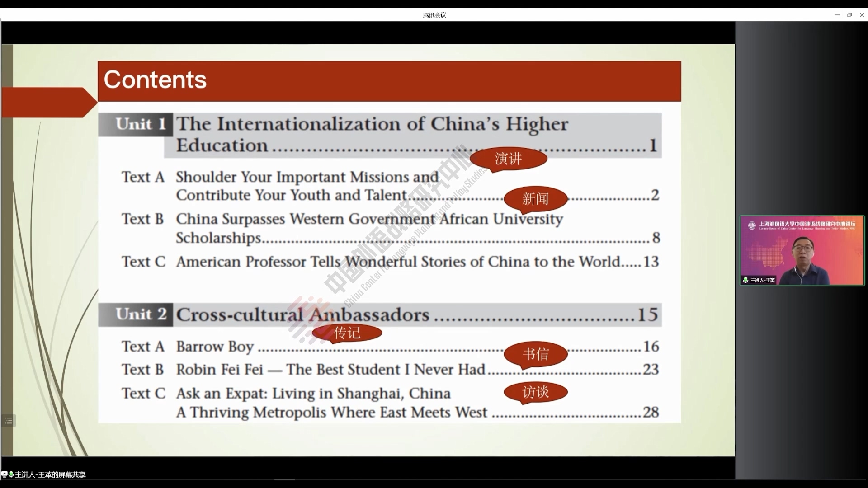Click the 演讲 red callout bubble
The width and height of the screenshot is (868, 488).
(508, 159)
